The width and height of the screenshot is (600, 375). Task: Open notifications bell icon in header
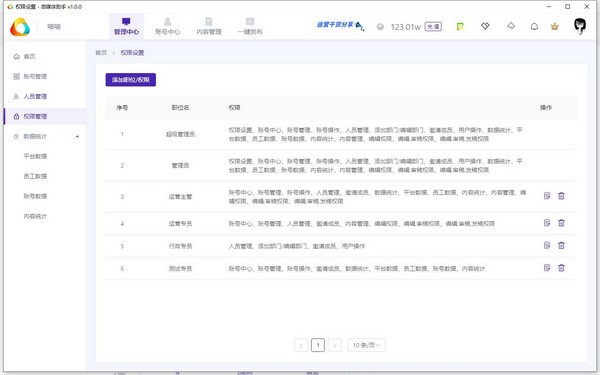point(534,26)
